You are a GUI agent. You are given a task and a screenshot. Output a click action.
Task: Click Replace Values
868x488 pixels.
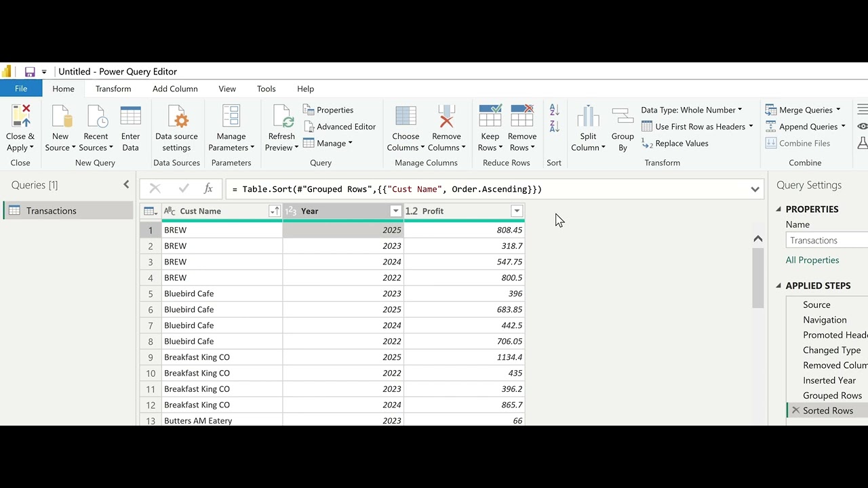(675, 144)
